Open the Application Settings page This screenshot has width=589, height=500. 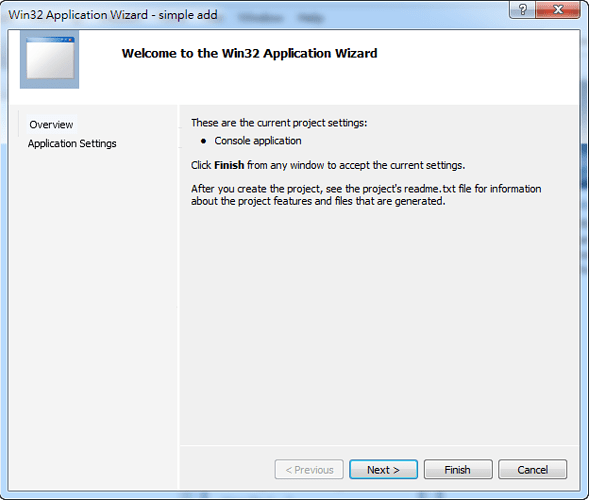(x=72, y=144)
